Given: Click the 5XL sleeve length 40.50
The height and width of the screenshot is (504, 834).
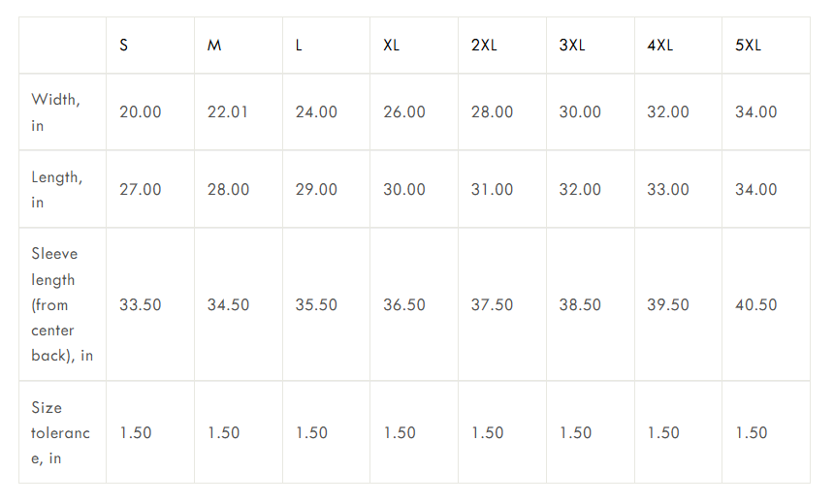Looking at the screenshot, I should [x=755, y=305].
